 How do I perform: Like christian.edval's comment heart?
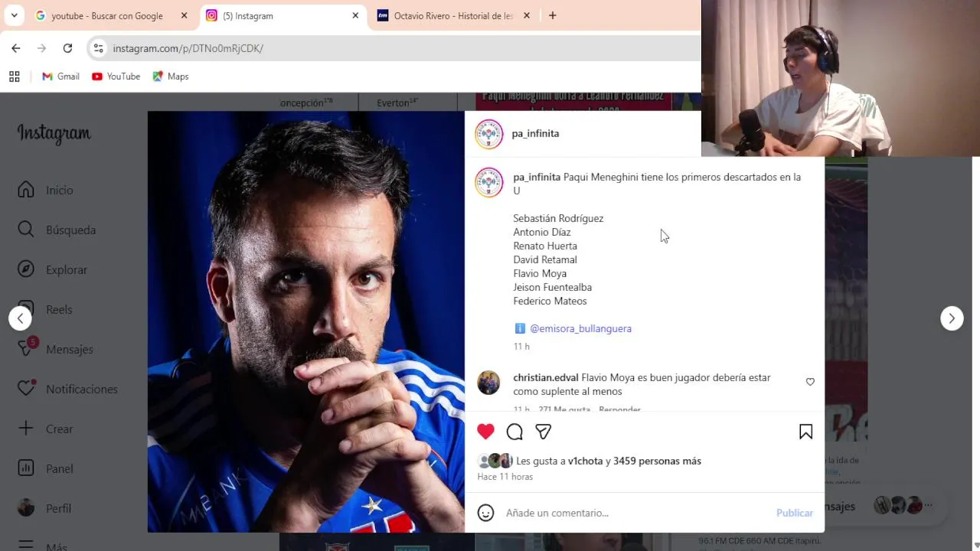[810, 382]
